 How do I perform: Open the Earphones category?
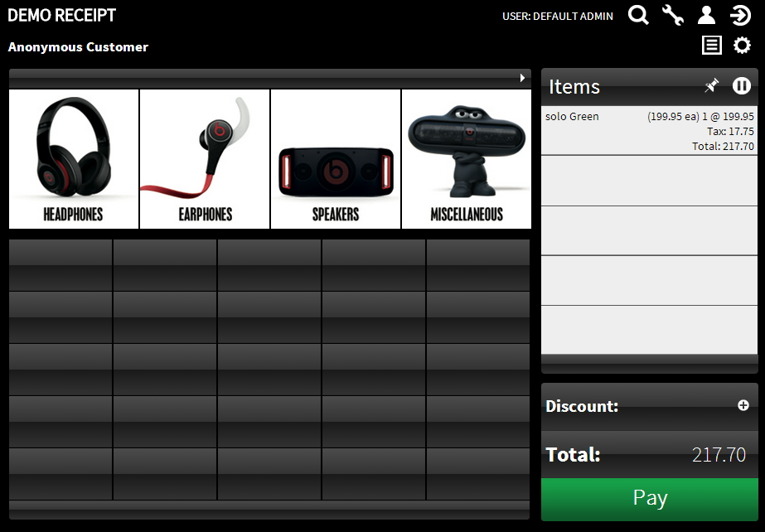point(205,159)
